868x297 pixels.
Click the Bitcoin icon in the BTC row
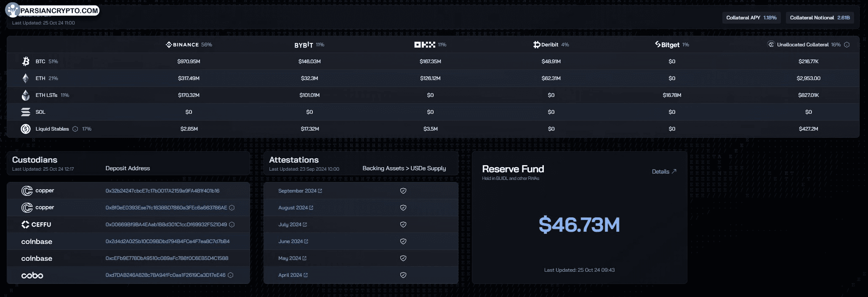point(26,62)
